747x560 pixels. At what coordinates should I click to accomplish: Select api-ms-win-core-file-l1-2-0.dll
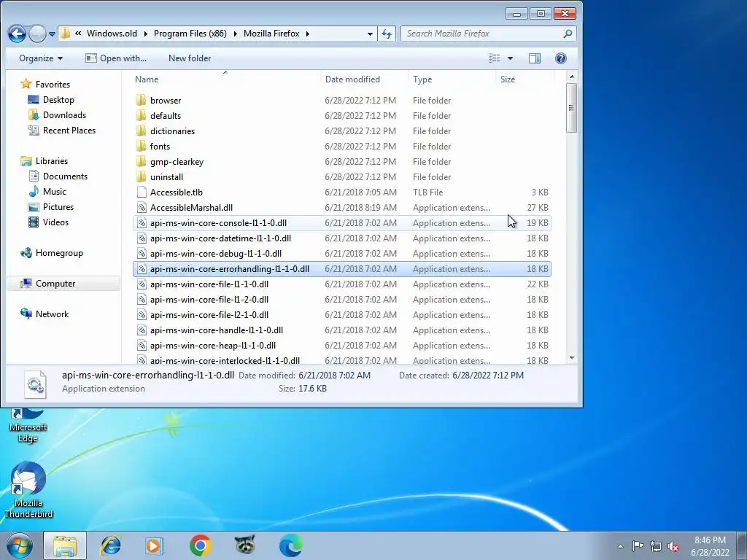click(x=341, y=300)
